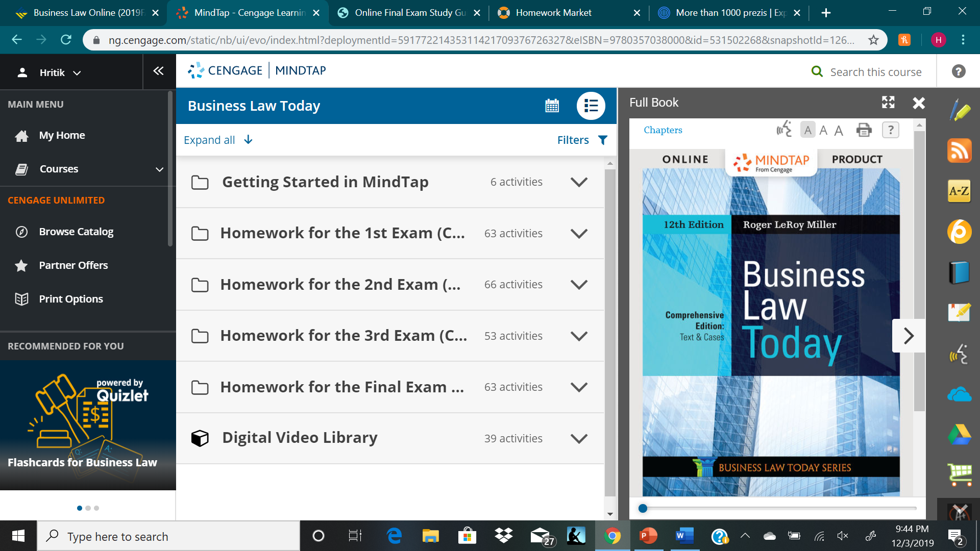Viewport: 980px width, 551px height.
Task: Expand the Digital Video Library section
Action: pyautogui.click(x=579, y=439)
